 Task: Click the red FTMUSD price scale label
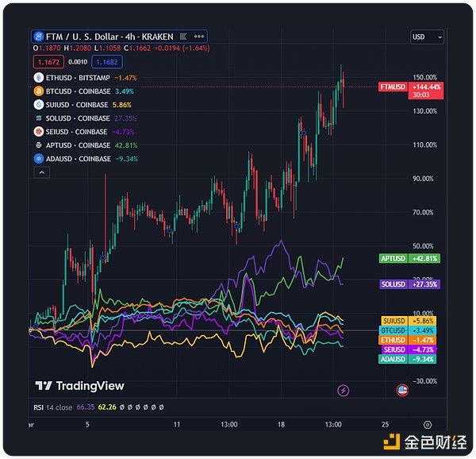pos(394,86)
